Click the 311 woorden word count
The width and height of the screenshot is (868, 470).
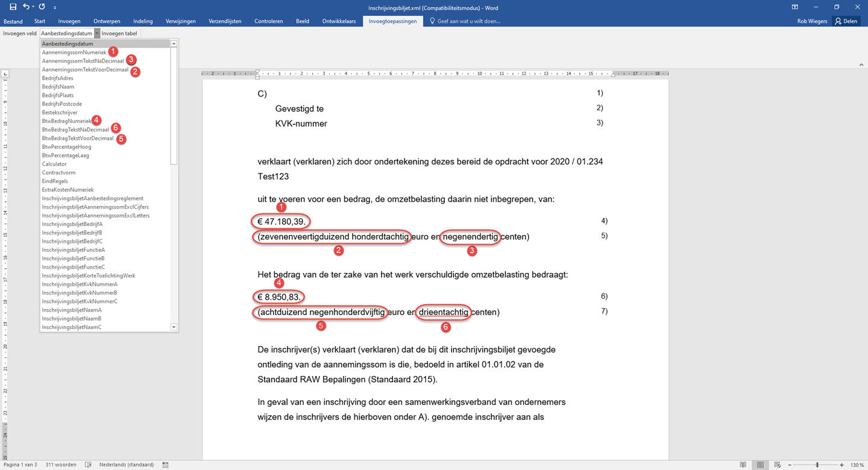61,465
